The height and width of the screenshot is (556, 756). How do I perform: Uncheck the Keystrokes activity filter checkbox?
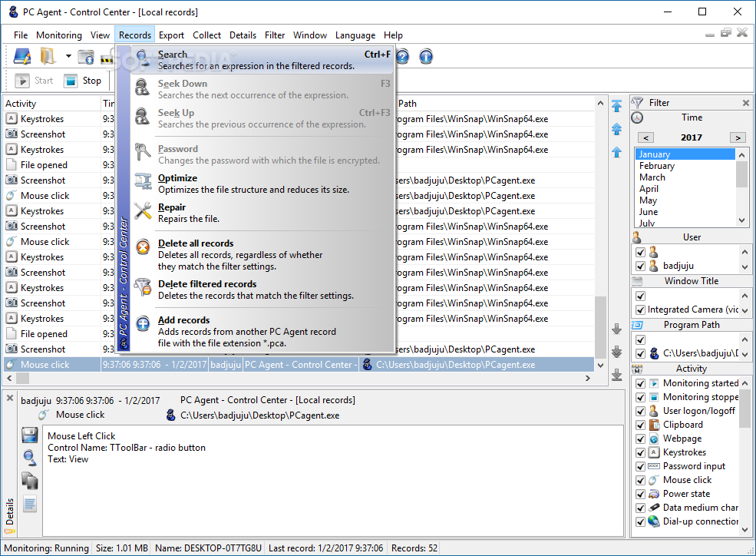640,453
